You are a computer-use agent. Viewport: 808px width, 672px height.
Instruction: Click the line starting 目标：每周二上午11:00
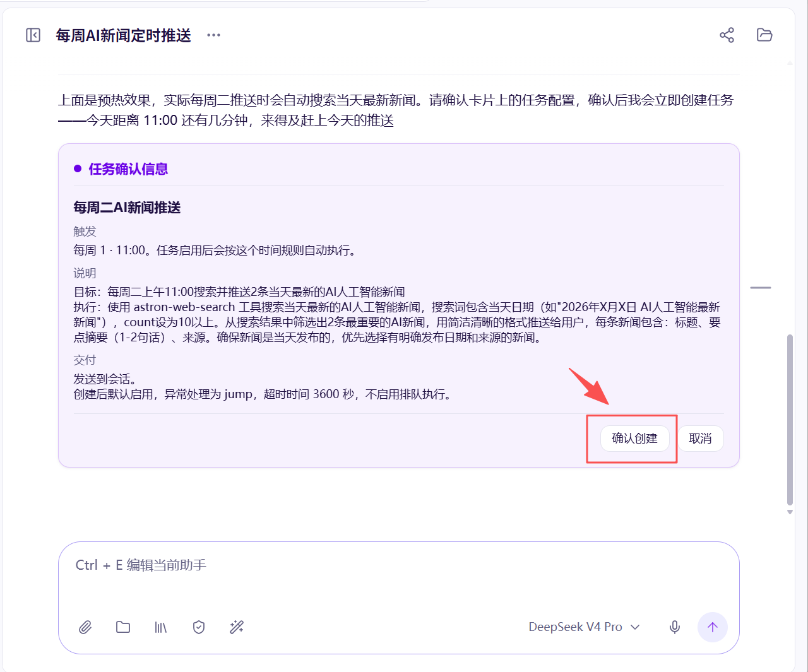click(239, 292)
